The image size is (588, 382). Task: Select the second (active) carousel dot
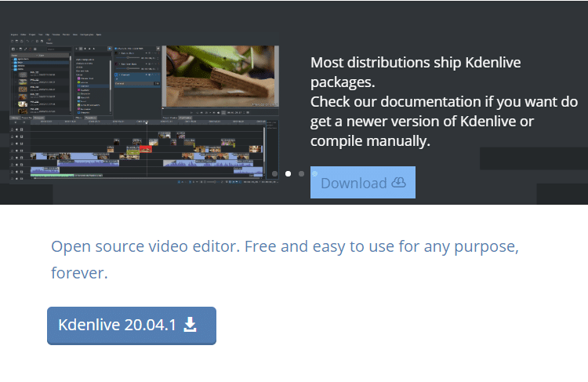tap(288, 173)
